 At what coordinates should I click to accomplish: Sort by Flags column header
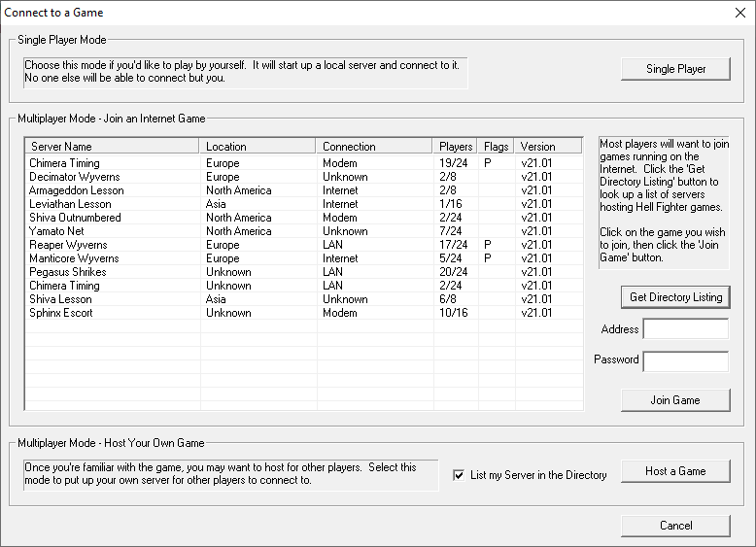496,146
